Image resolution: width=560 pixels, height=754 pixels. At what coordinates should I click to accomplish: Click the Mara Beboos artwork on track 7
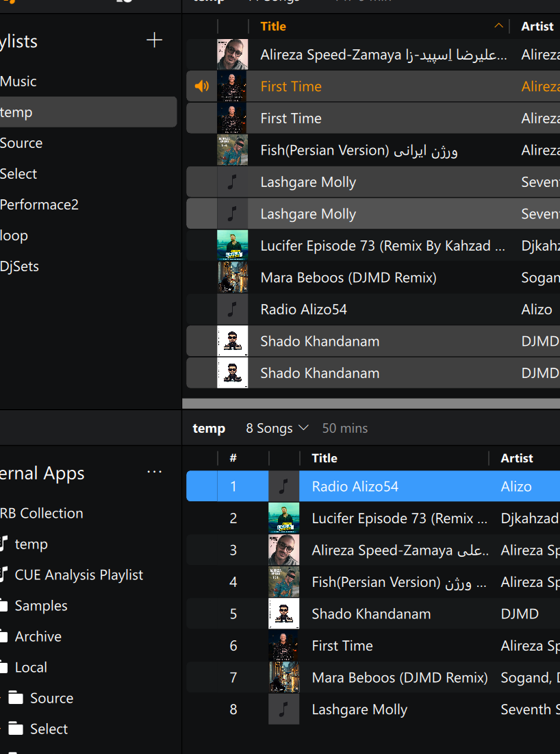tap(283, 677)
